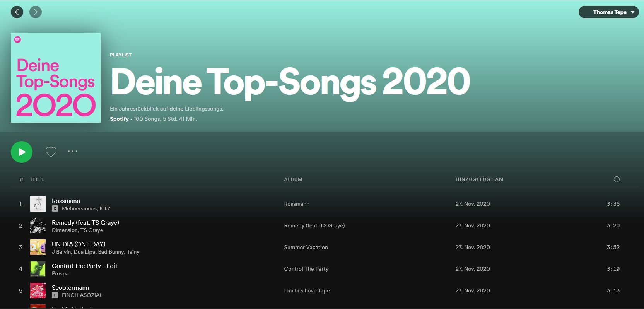The image size is (644, 309).
Task: Open artist Tainy
Action: tap(133, 252)
